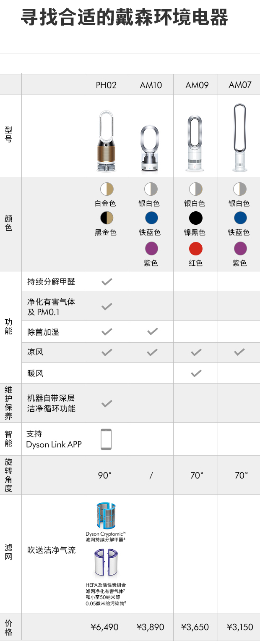Choose the 黑金色 swatch for PH02

107,218
